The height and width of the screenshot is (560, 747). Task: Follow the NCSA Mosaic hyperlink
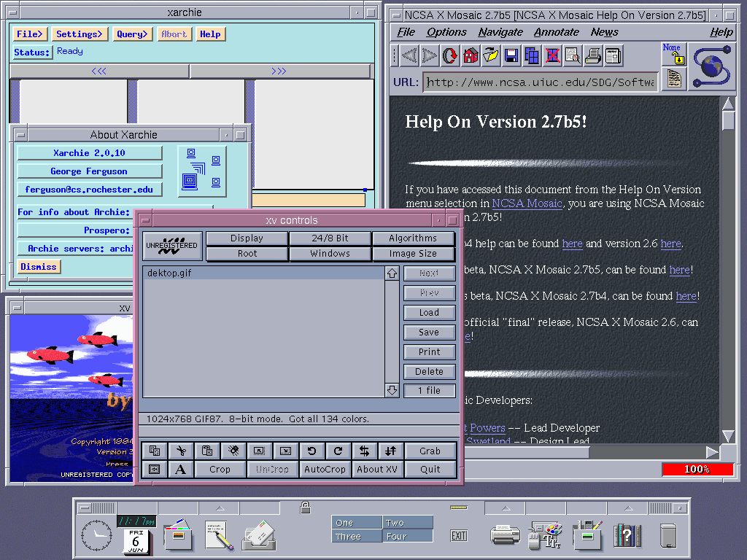(527, 203)
